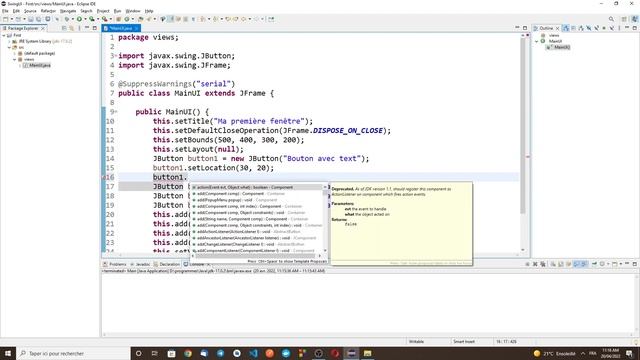Viewport: 640px width, 360px height.
Task: Click the New file toolbar icon
Action: tap(6, 19)
